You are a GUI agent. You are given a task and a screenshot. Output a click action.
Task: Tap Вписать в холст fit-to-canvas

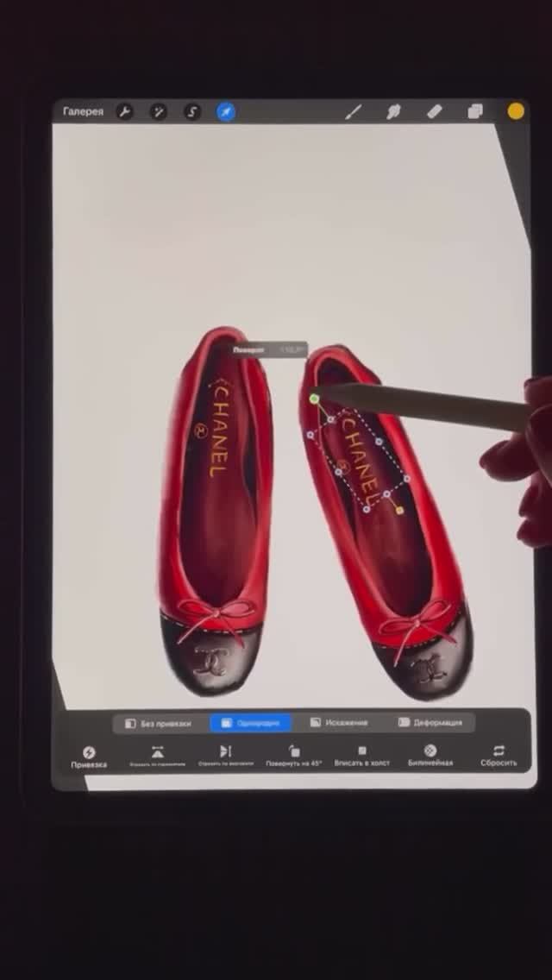tap(362, 756)
